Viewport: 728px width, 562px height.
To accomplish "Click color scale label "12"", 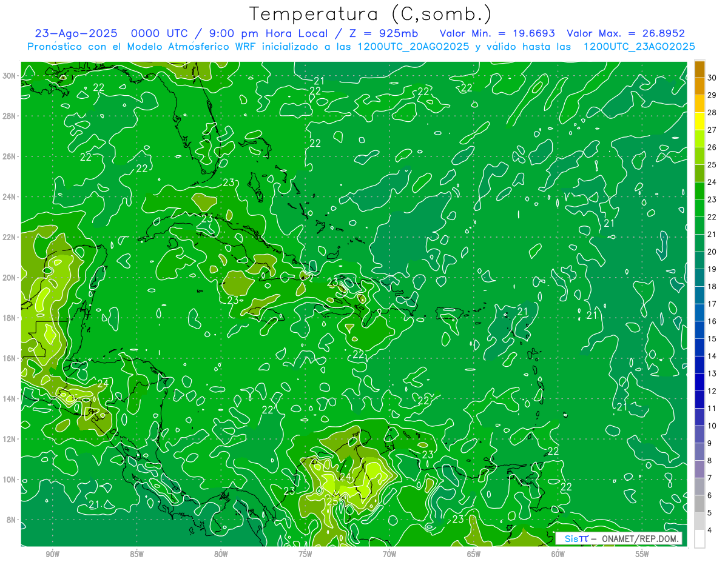I will (712, 391).
